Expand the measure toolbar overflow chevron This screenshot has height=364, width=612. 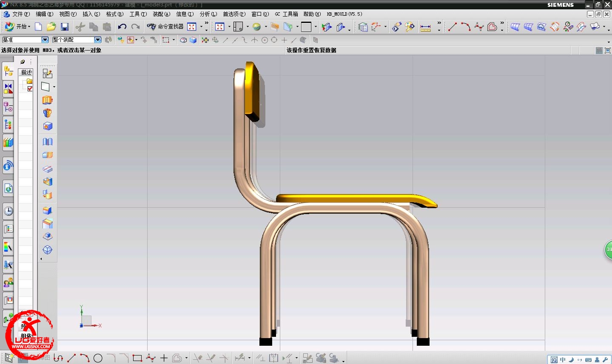(439, 23)
